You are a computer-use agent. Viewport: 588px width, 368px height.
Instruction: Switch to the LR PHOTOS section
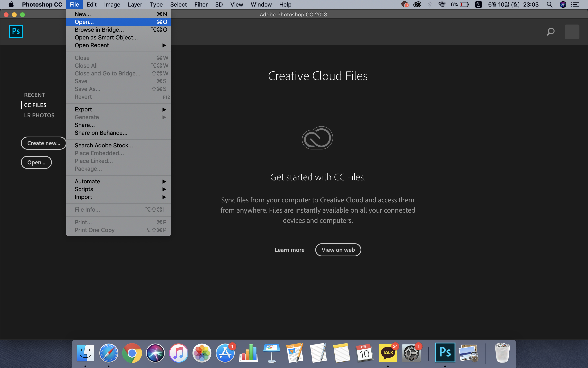(x=39, y=115)
